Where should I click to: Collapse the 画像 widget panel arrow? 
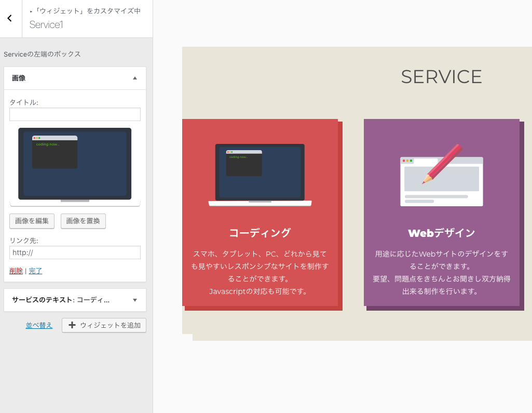click(x=135, y=78)
